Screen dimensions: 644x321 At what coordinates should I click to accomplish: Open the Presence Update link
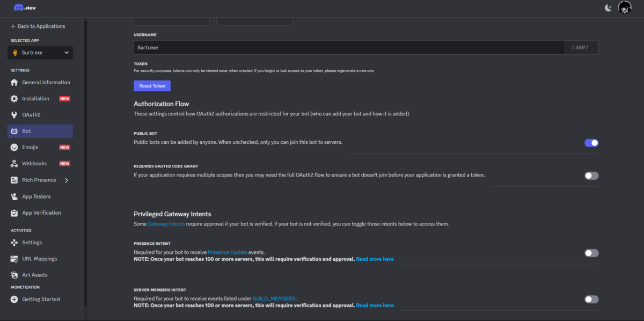228,252
